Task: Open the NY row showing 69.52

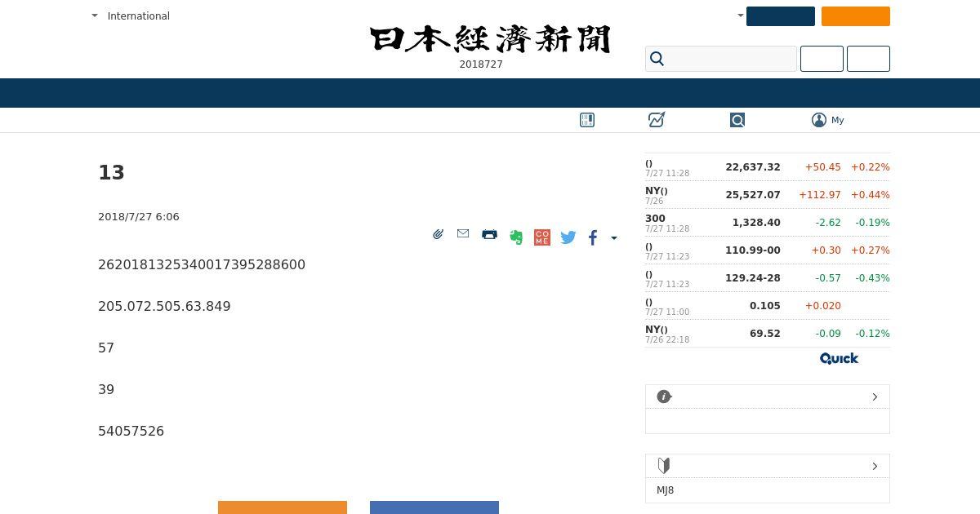Action: (768, 334)
